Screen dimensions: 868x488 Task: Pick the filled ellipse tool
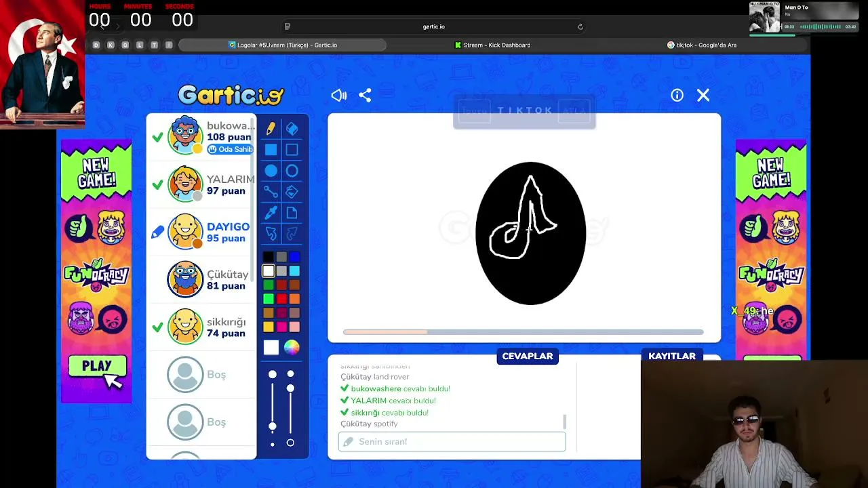pos(271,171)
